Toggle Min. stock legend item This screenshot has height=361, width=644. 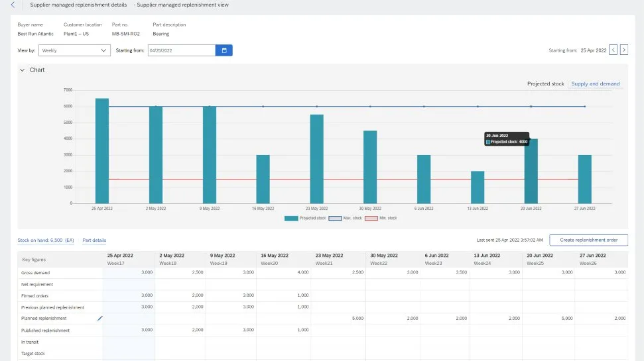point(382,218)
